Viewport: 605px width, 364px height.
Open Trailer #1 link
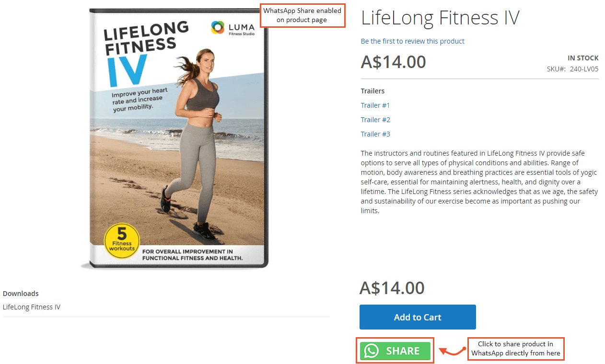[375, 105]
